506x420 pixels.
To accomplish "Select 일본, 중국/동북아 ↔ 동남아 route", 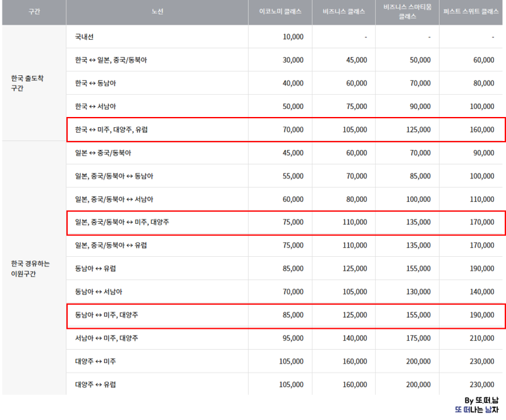I will pyautogui.click(x=114, y=176).
